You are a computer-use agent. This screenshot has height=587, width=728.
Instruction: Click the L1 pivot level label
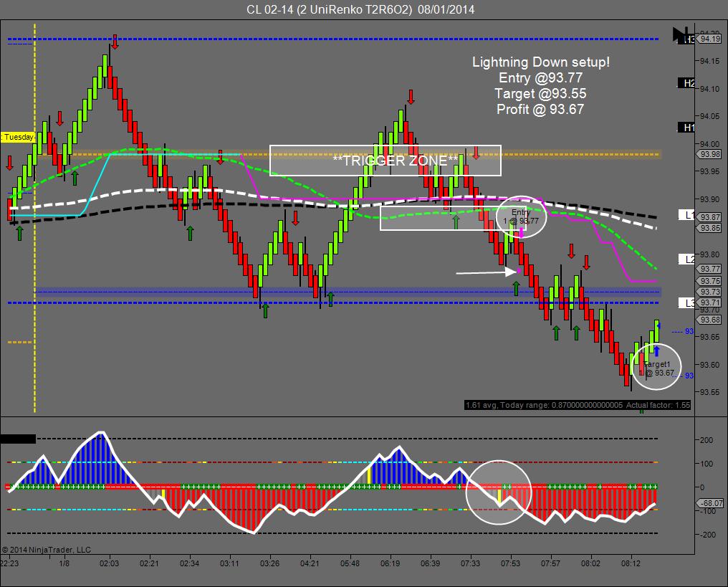pyautogui.click(x=686, y=215)
